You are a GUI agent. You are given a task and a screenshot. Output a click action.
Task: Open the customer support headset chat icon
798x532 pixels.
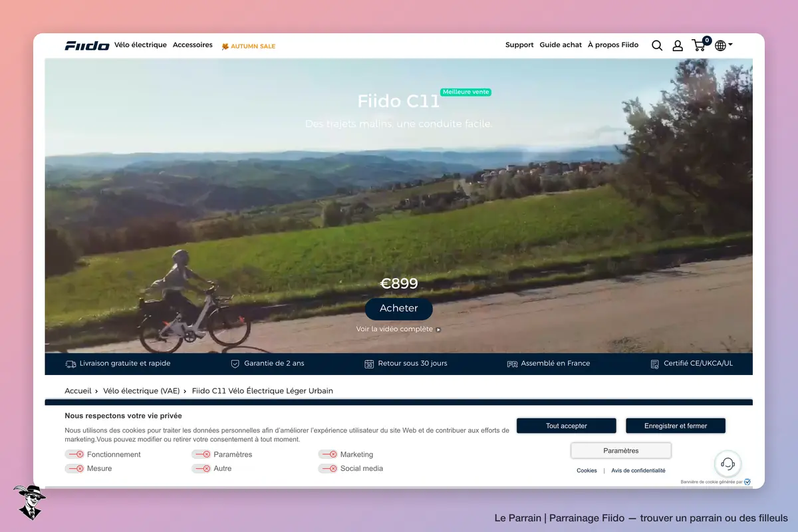click(728, 464)
